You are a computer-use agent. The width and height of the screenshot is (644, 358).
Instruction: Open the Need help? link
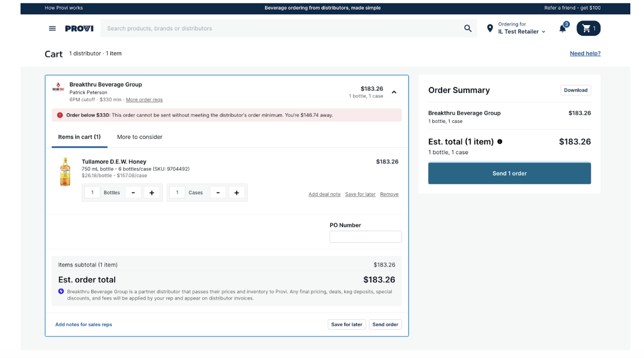click(x=585, y=53)
